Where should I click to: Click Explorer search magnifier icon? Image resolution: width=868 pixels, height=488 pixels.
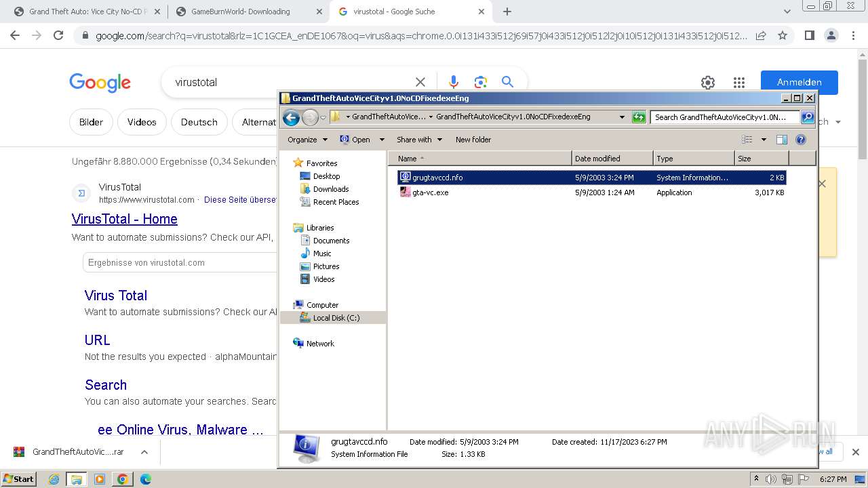pos(807,117)
